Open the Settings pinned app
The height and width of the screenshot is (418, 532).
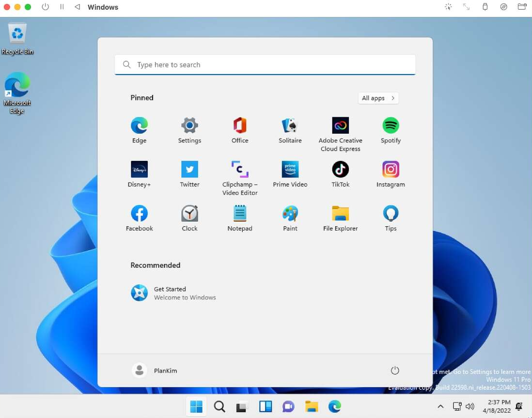pos(189,130)
